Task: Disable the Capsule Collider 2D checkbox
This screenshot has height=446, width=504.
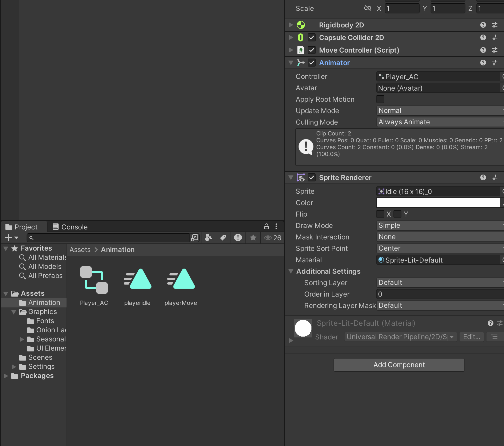Action: 312,37
